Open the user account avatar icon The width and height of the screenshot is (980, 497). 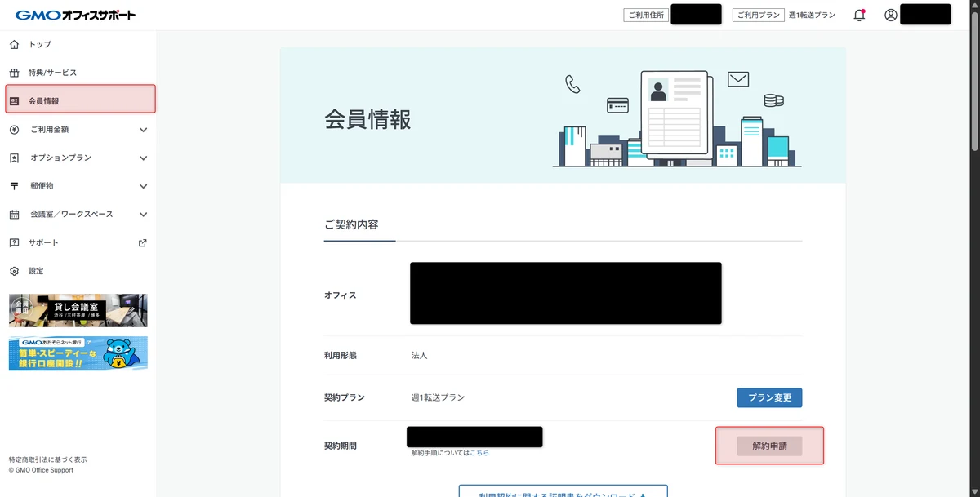point(891,15)
